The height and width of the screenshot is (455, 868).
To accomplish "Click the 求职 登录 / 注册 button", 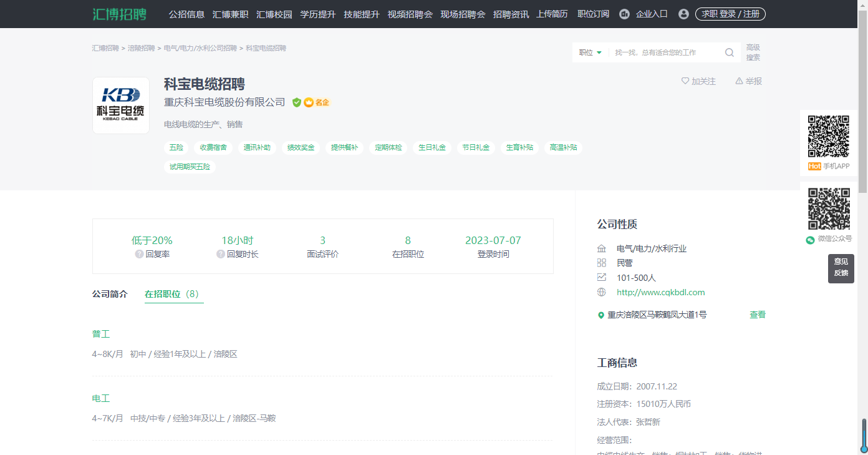I will tap(730, 14).
